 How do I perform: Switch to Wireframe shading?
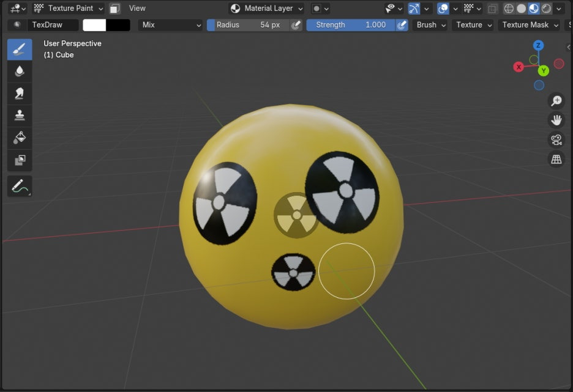tap(509, 9)
